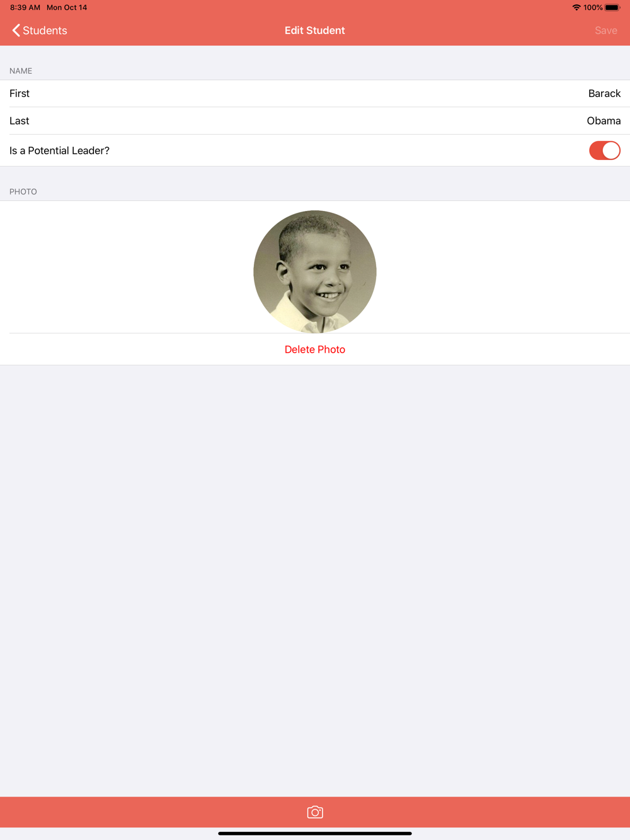Screen dimensions: 630x840
Task: Go back via the Students label
Action: tap(45, 30)
